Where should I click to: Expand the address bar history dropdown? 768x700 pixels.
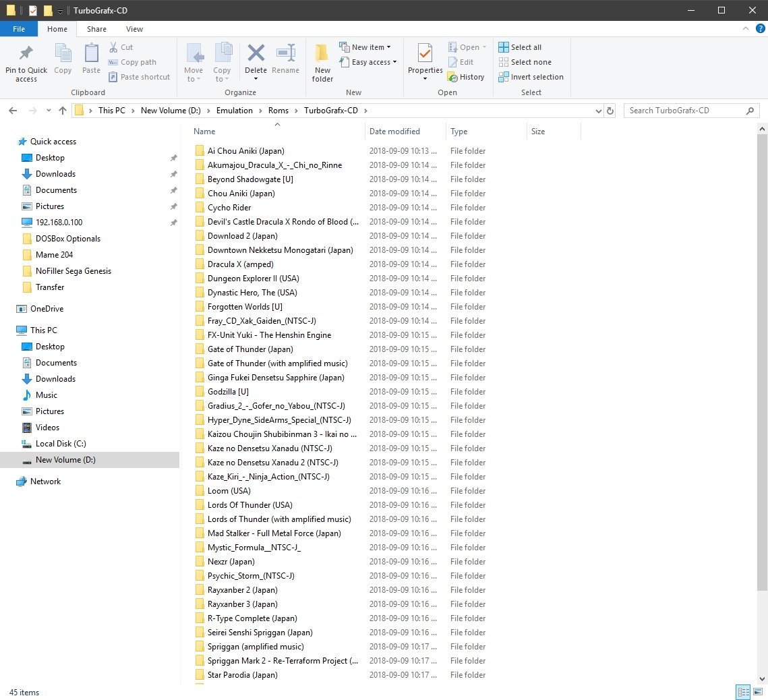[x=598, y=111]
